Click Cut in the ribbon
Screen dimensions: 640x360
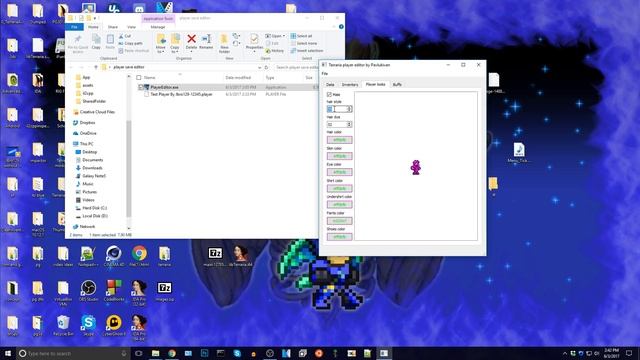[125, 36]
